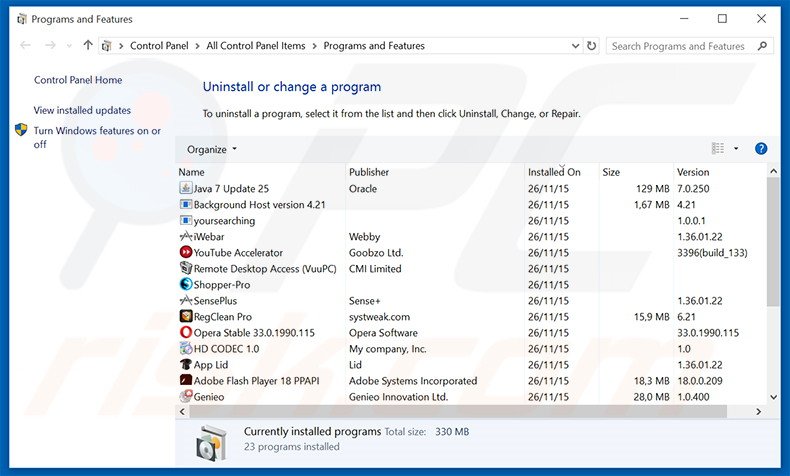790x476 pixels.
Task: Click the Genieo program icon
Action: (x=186, y=396)
